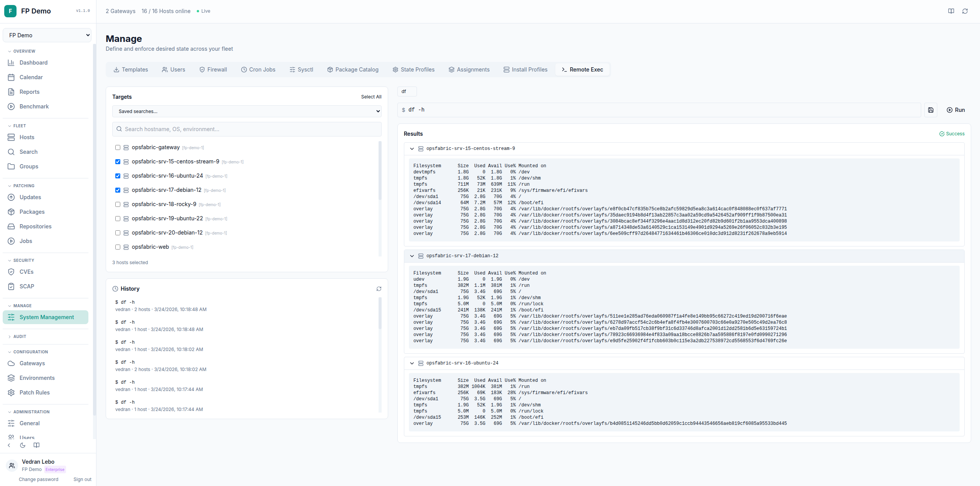Open the Saved searches dropdown
The image size is (980, 486).
246,111
